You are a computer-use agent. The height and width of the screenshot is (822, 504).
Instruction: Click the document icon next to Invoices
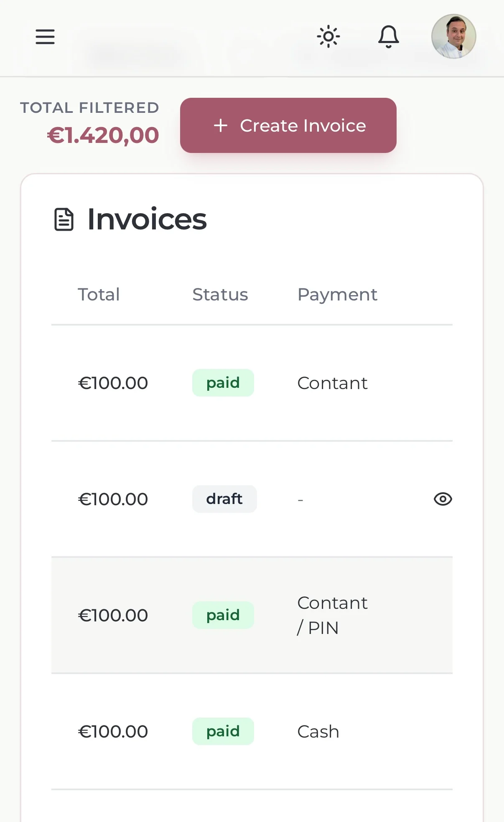click(64, 219)
